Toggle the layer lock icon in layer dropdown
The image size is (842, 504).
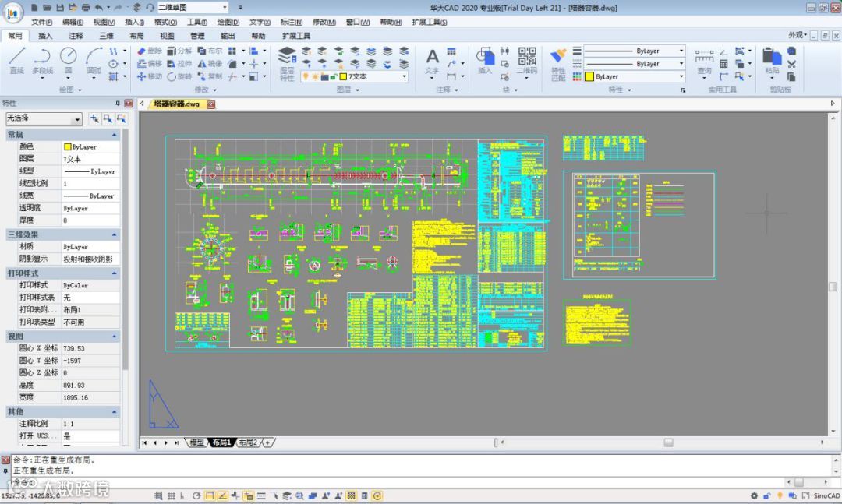pyautogui.click(x=334, y=77)
